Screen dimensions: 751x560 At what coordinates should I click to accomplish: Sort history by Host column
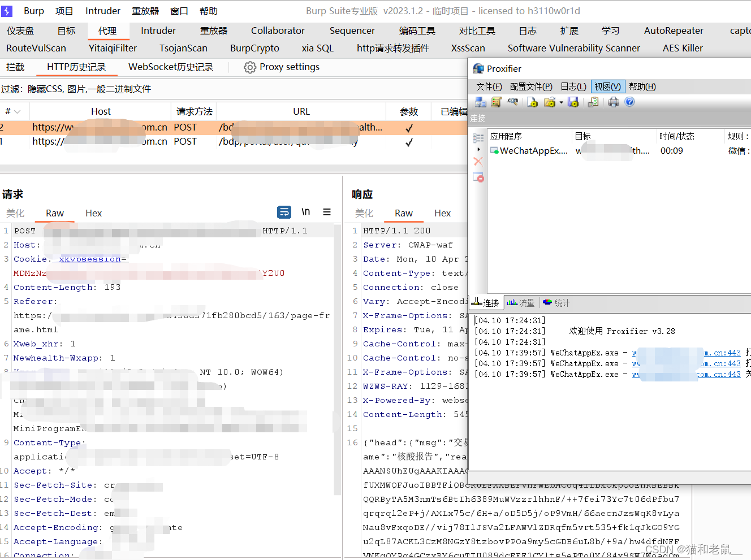pos(101,111)
